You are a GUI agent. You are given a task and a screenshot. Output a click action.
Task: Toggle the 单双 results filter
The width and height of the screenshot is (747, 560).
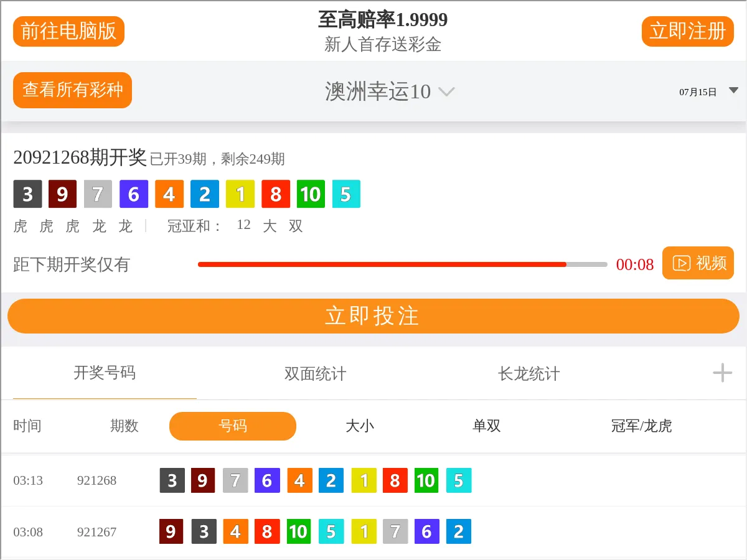click(487, 426)
